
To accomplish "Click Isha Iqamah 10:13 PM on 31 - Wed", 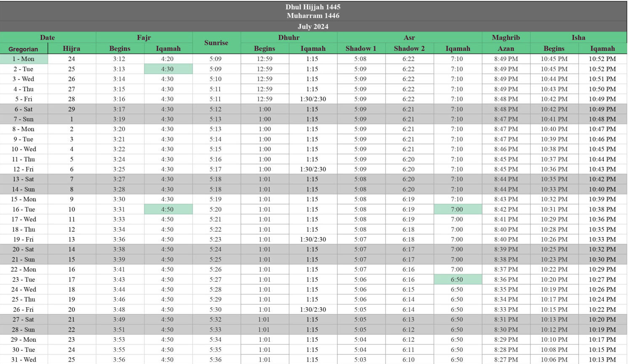I will (602, 360).
